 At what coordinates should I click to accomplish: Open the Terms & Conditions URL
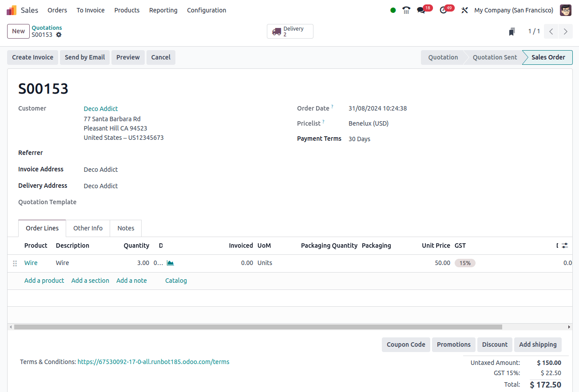point(153,362)
